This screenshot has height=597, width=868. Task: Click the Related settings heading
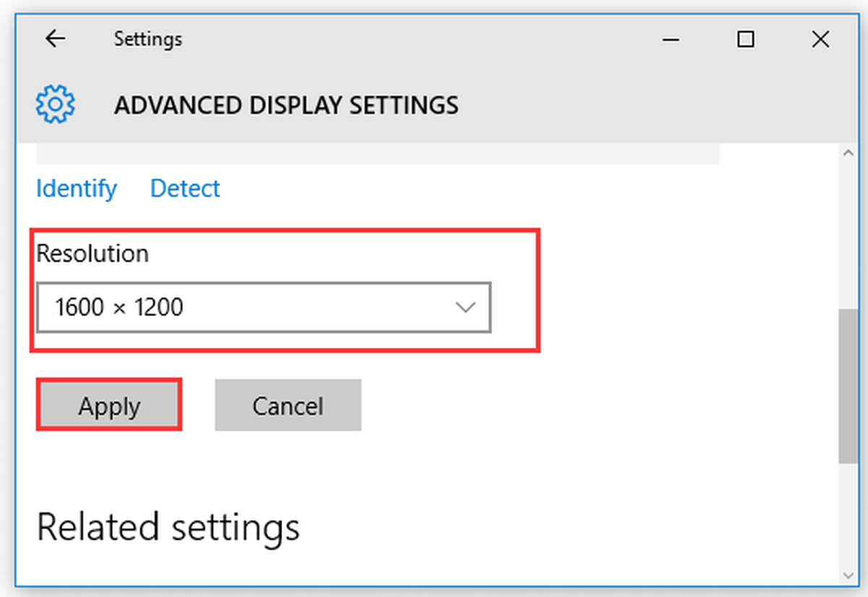168,527
